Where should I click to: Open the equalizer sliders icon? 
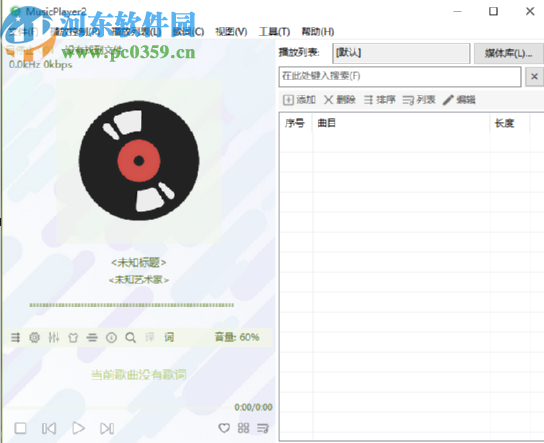click(53, 337)
